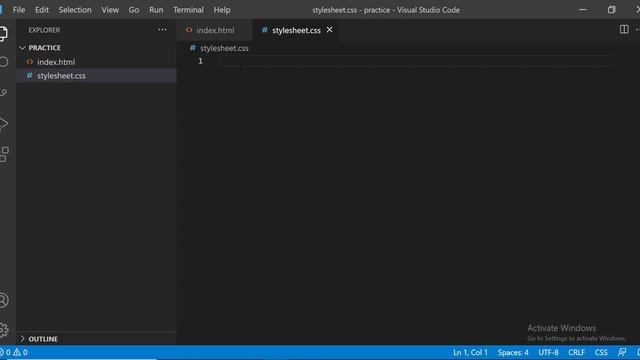640x360 pixels.
Task: Click line number 1 in the gutter
Action: [x=200, y=61]
